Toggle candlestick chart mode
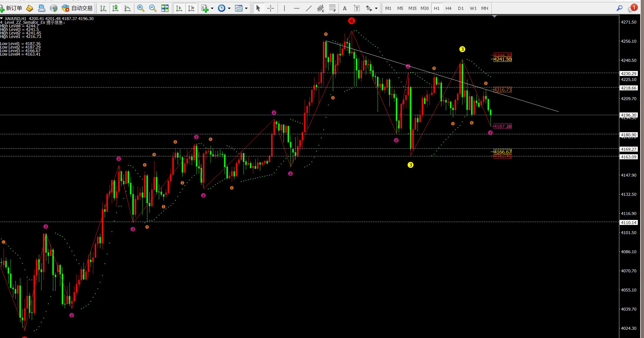The width and height of the screenshot is (644, 338). click(115, 8)
